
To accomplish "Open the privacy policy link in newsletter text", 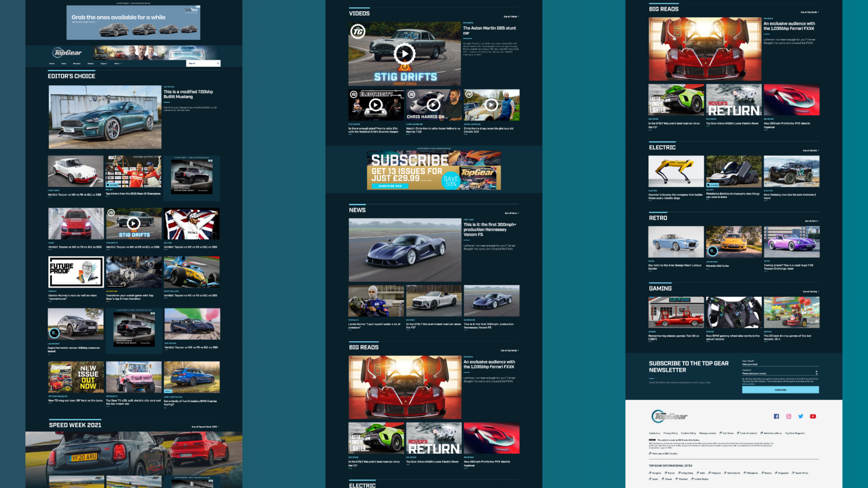I will tap(748, 384).
